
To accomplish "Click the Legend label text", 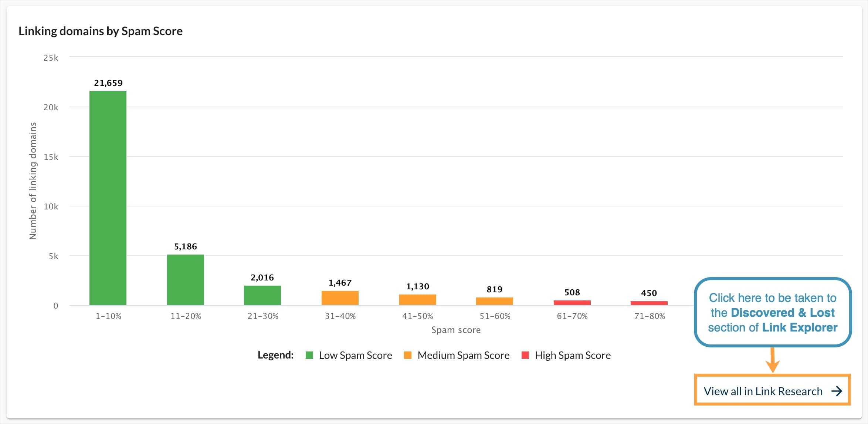I will (275, 355).
